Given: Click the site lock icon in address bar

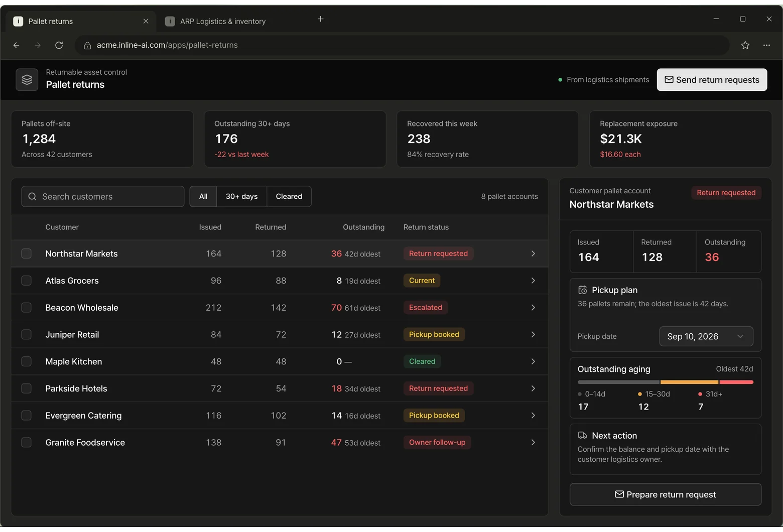Looking at the screenshot, I should (87, 45).
